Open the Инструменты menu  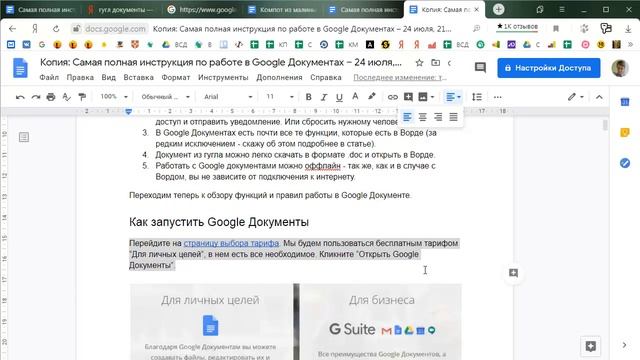click(x=223, y=77)
